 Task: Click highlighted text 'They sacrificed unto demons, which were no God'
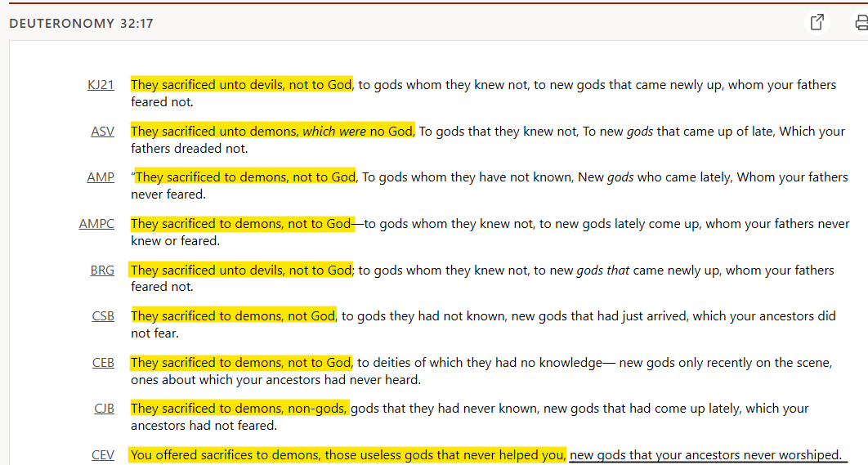pyautogui.click(x=272, y=132)
